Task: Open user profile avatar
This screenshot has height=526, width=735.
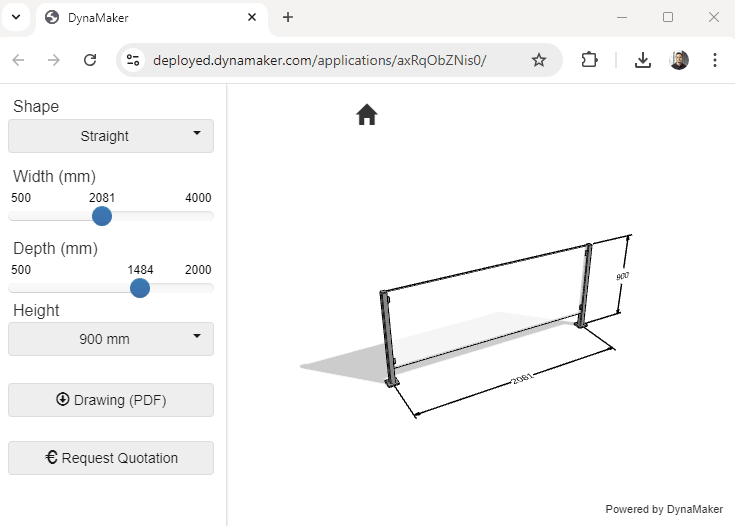Action: pyautogui.click(x=679, y=60)
